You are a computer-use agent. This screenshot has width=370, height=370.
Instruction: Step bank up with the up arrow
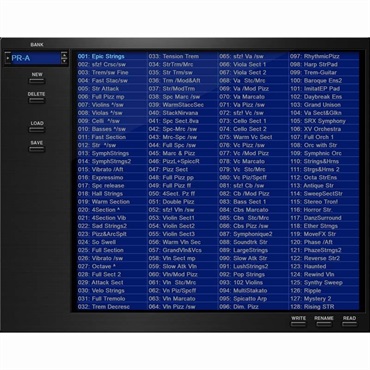pos(64,55)
